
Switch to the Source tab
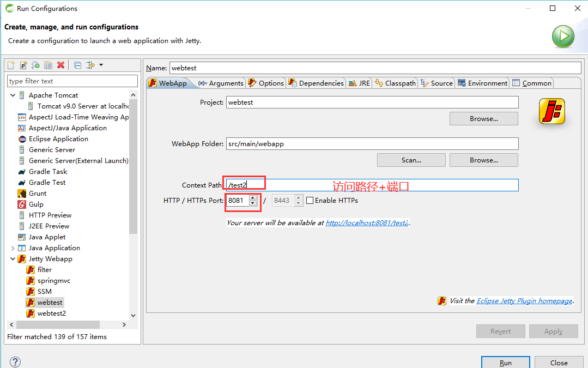click(437, 83)
